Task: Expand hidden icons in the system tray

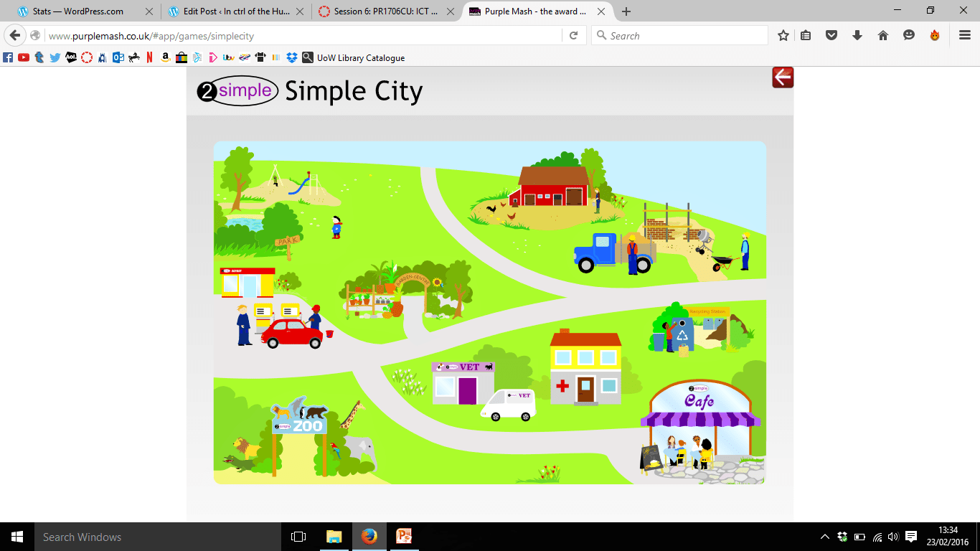Action: [825, 537]
